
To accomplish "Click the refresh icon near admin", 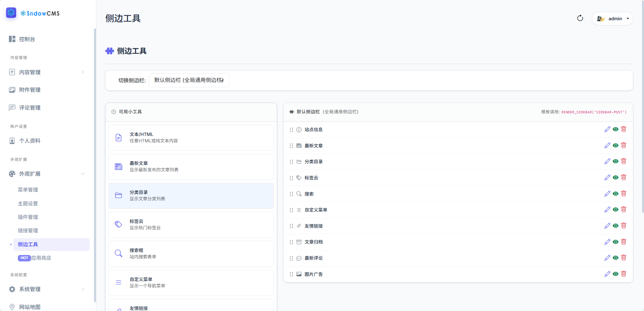I will pos(580,18).
